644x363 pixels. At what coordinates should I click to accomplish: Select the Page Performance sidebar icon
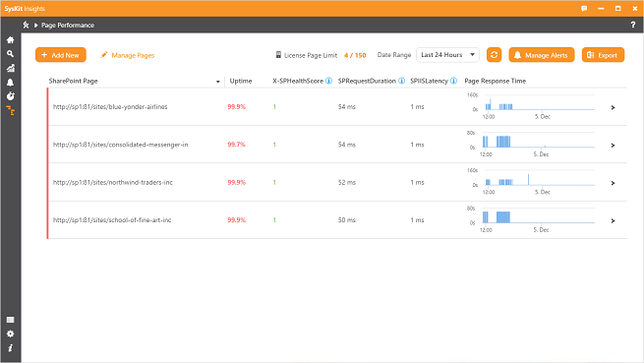tap(10, 110)
